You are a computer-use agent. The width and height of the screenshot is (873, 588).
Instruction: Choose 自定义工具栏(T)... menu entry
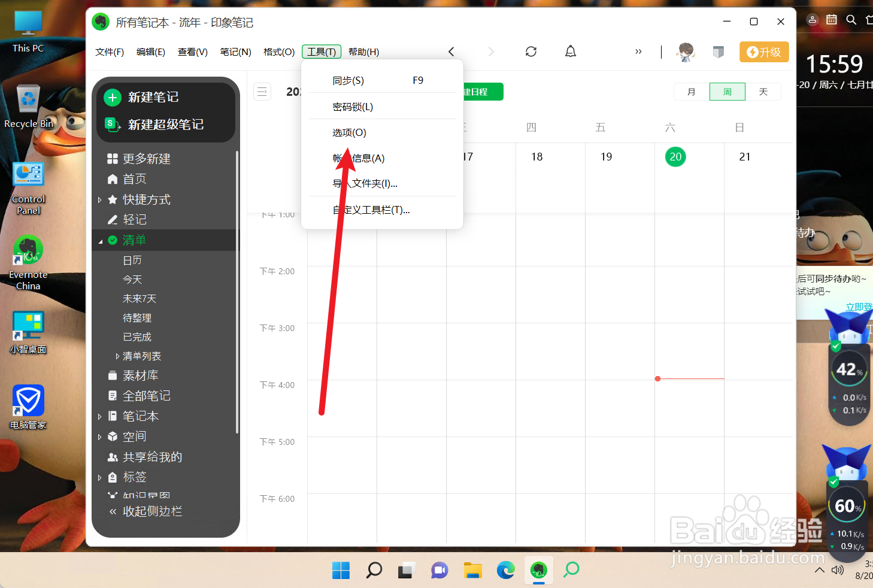click(x=382, y=210)
